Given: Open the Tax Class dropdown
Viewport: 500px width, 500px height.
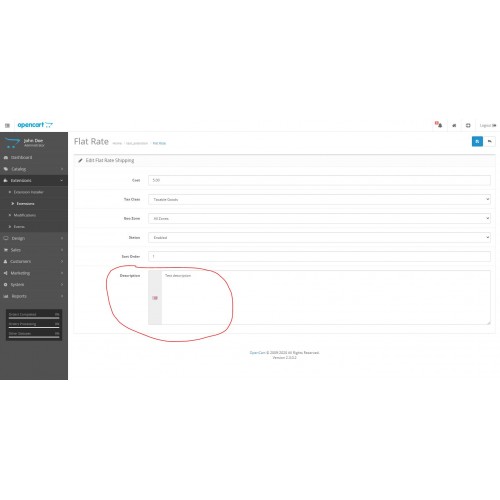Looking at the screenshot, I should click(319, 199).
